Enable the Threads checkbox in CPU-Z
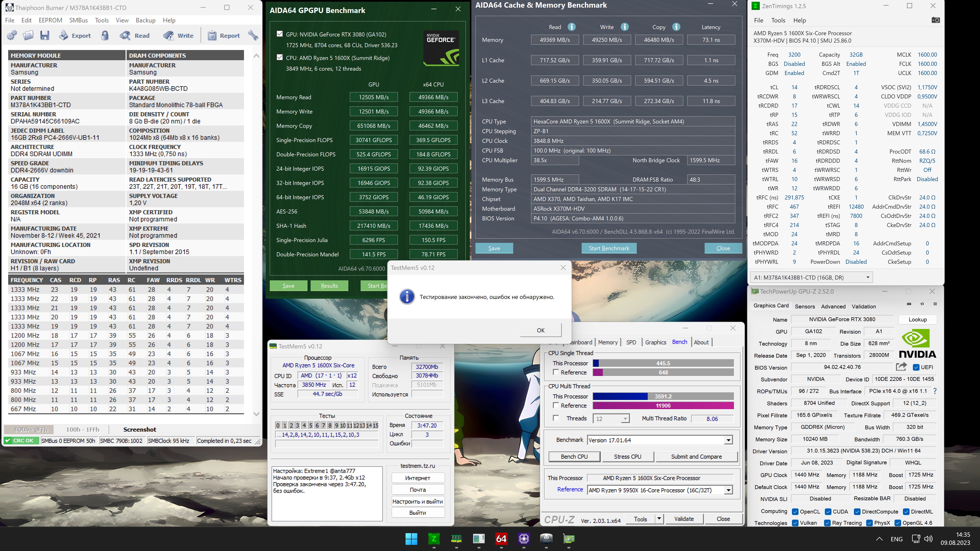 [x=556, y=418]
